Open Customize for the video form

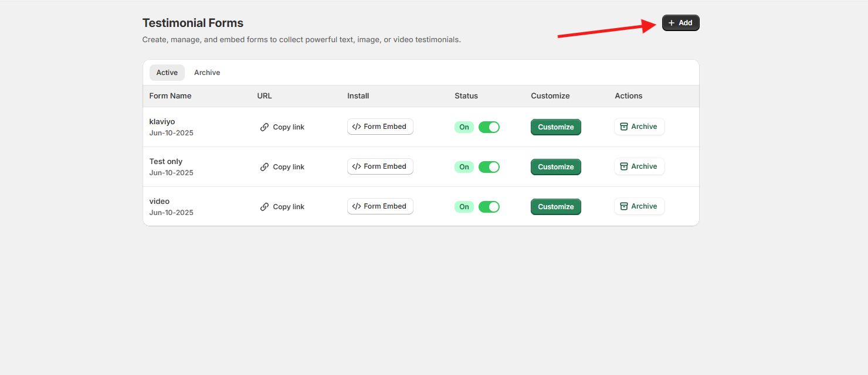[x=555, y=207]
